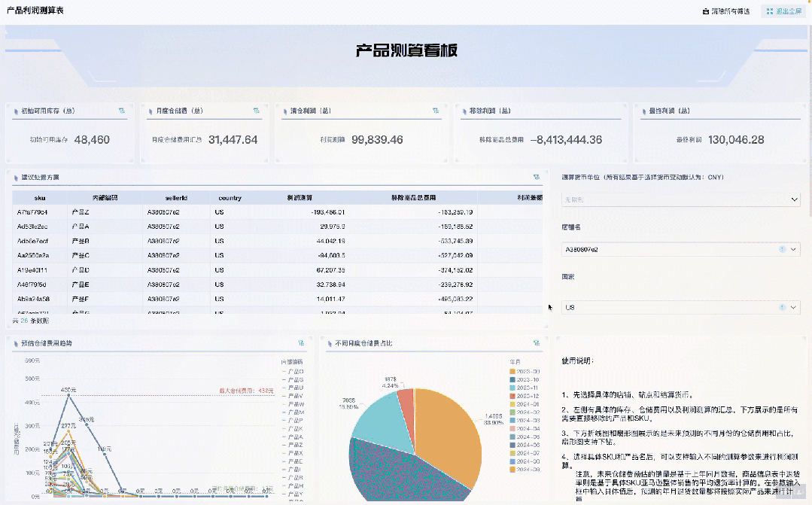Click the fullscreen icon inside 退出全屏 button
Viewport: 812px width, 505px height.
(769, 11)
